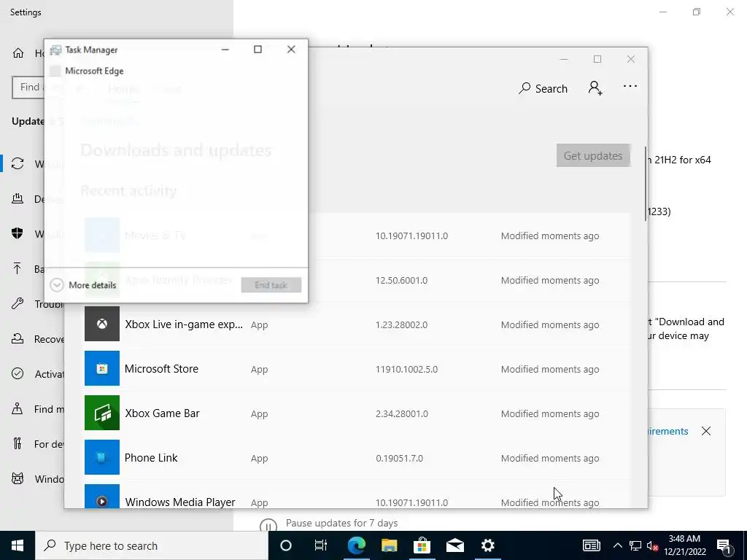Image resolution: width=747 pixels, height=560 pixels.
Task: Select the Windows Media Player app name
Action: (180, 502)
